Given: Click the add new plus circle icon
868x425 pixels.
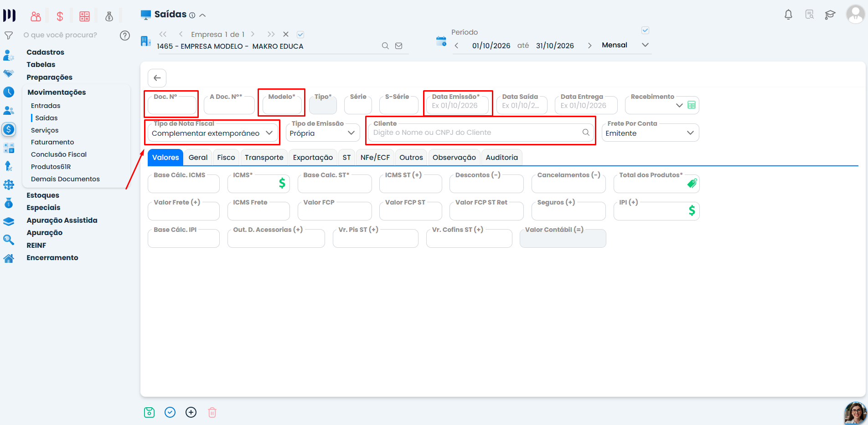Looking at the screenshot, I should [191, 412].
